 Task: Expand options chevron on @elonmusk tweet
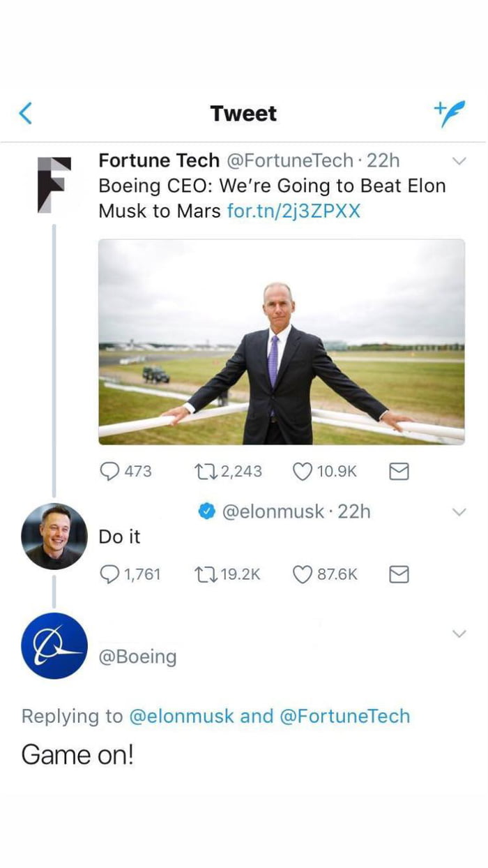click(459, 512)
